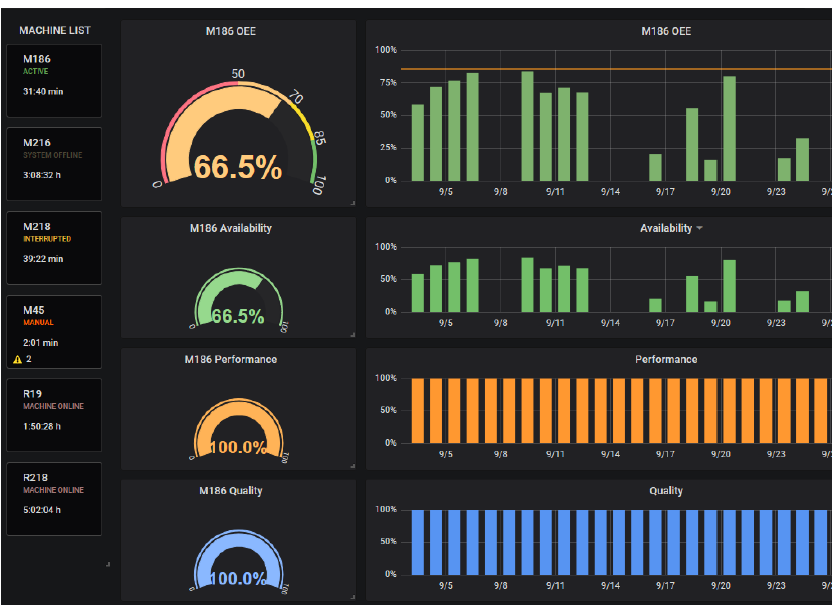The height and width of the screenshot is (612, 836).
Task: Click the M186 OEE bar chart title
Action: pos(666,31)
